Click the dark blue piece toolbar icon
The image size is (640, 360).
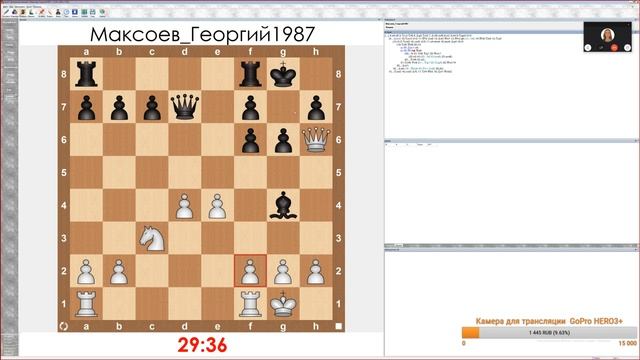[15, 12]
